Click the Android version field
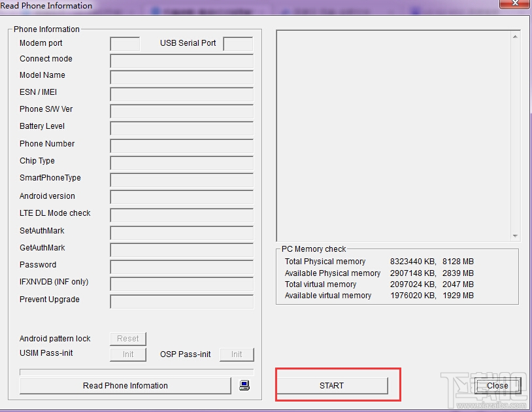The image size is (532, 412). [182, 197]
